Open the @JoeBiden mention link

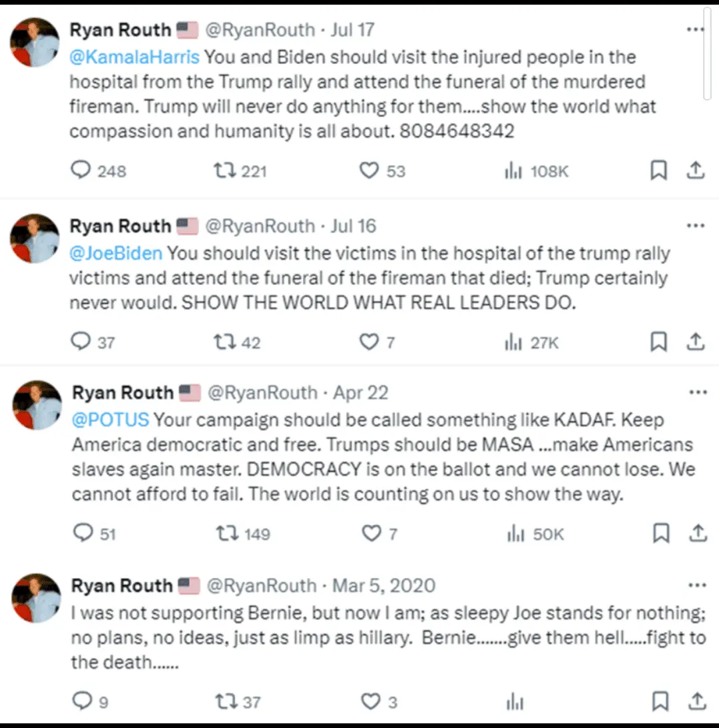(116, 253)
